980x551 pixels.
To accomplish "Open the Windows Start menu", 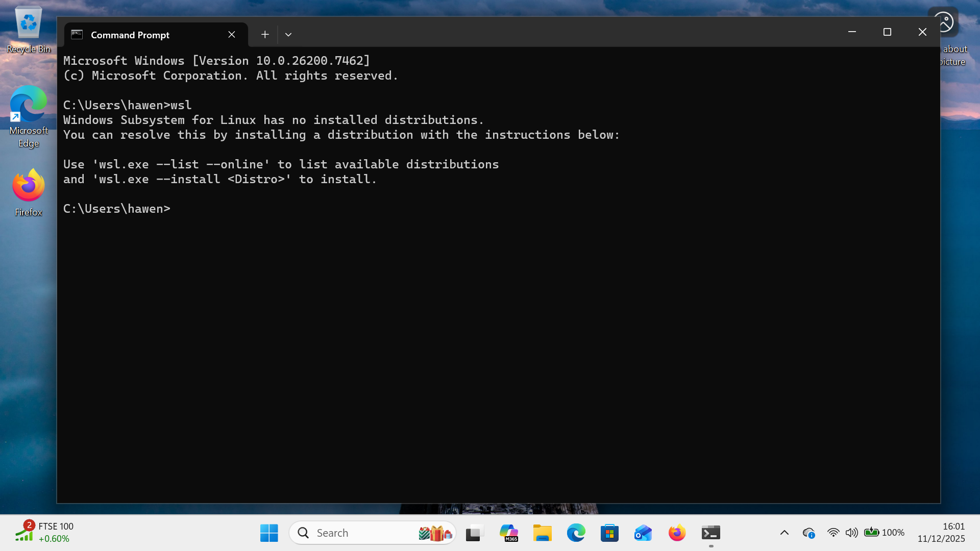I will (269, 533).
